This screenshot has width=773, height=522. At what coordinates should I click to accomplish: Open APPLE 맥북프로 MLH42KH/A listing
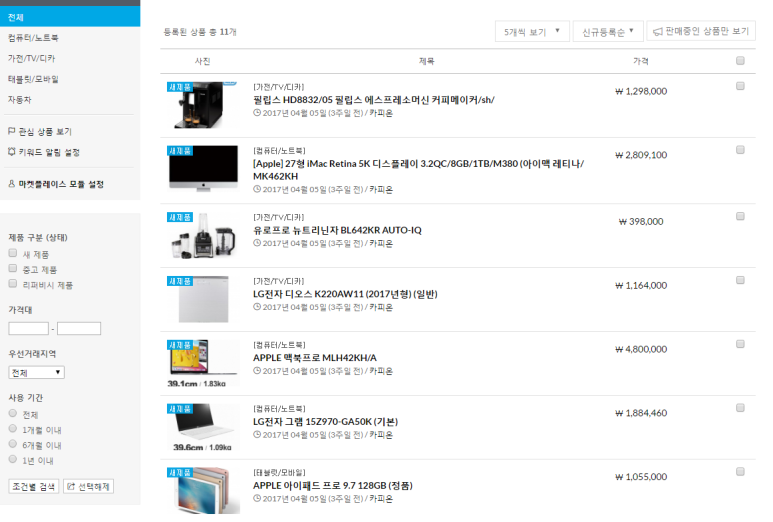point(315,358)
